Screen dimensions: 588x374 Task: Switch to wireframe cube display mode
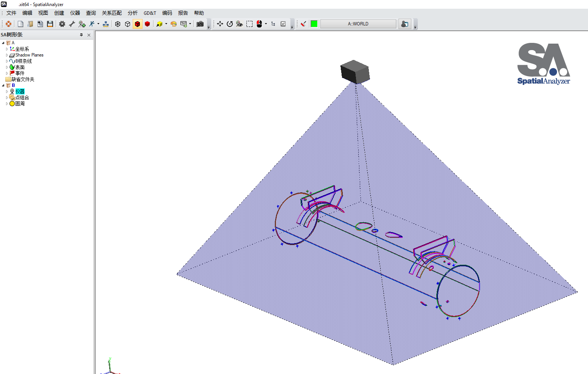[118, 24]
